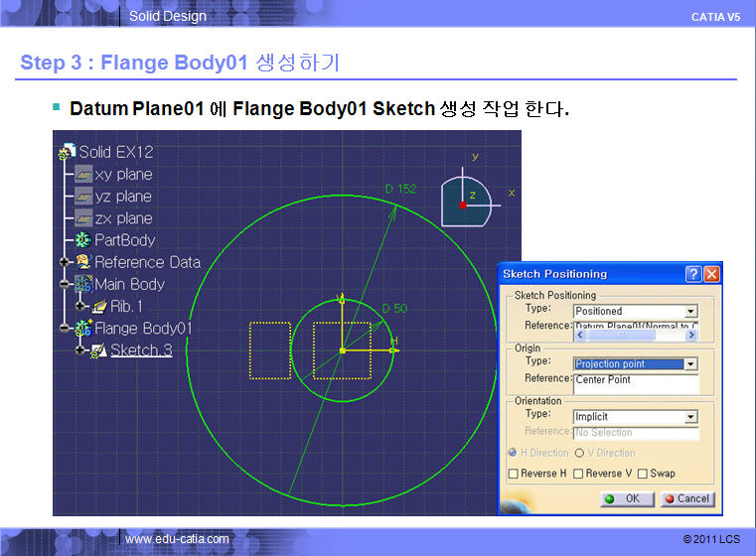Toggle the Swap checkbox
This screenshot has width=756, height=556.
click(x=643, y=474)
